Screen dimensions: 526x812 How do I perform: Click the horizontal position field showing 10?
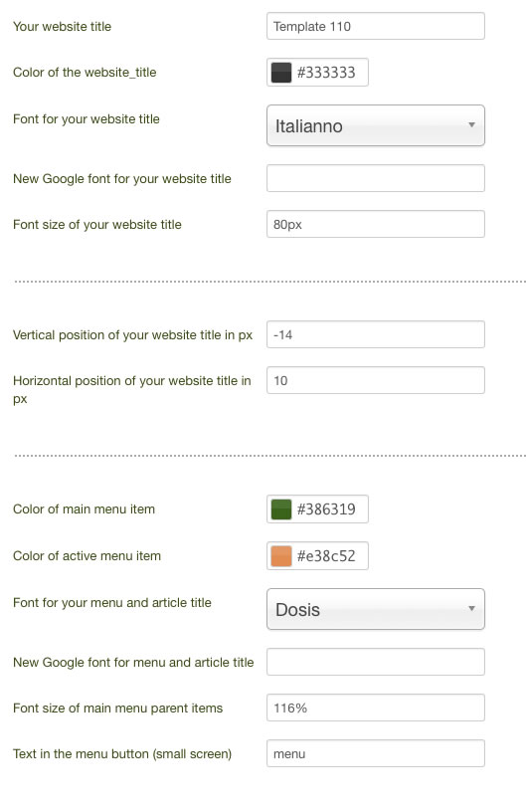[376, 380]
